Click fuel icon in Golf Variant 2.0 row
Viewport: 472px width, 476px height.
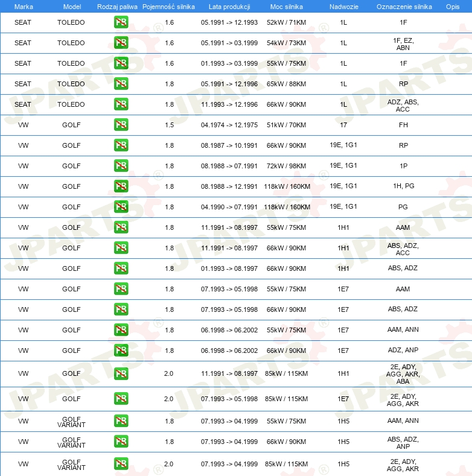tap(121, 463)
